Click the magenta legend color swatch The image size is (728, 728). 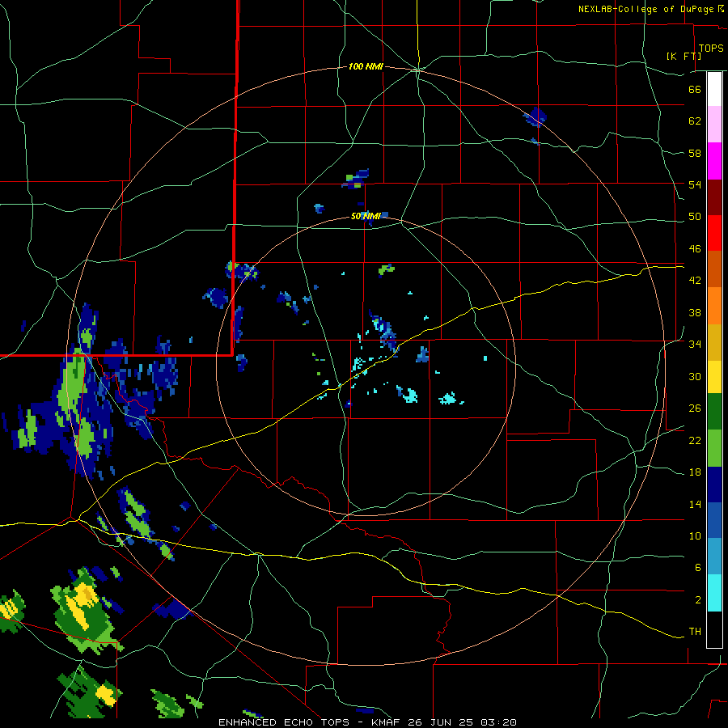[714, 161]
